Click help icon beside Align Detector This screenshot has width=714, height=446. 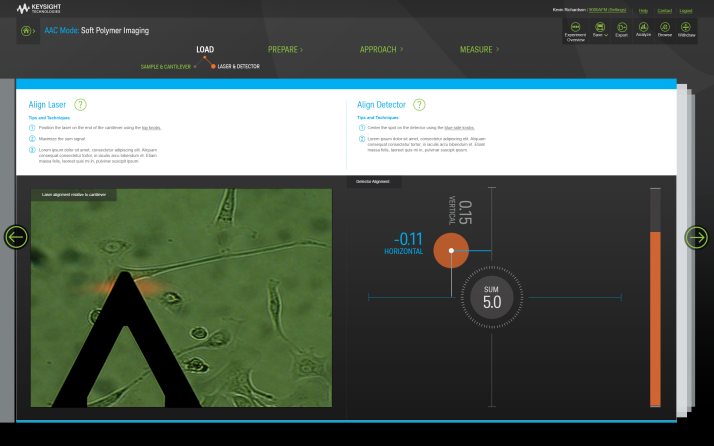(x=419, y=104)
